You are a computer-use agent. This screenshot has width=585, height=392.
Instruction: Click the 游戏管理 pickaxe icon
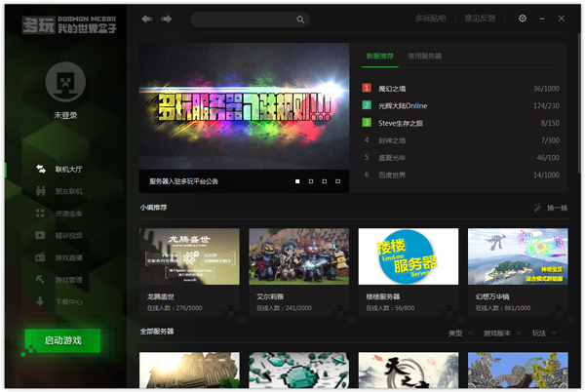click(40, 279)
